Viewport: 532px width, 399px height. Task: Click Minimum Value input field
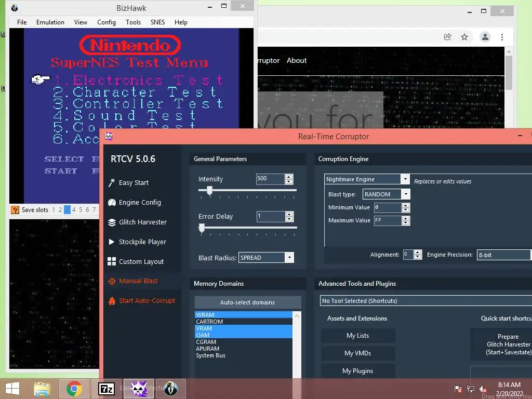tap(388, 207)
